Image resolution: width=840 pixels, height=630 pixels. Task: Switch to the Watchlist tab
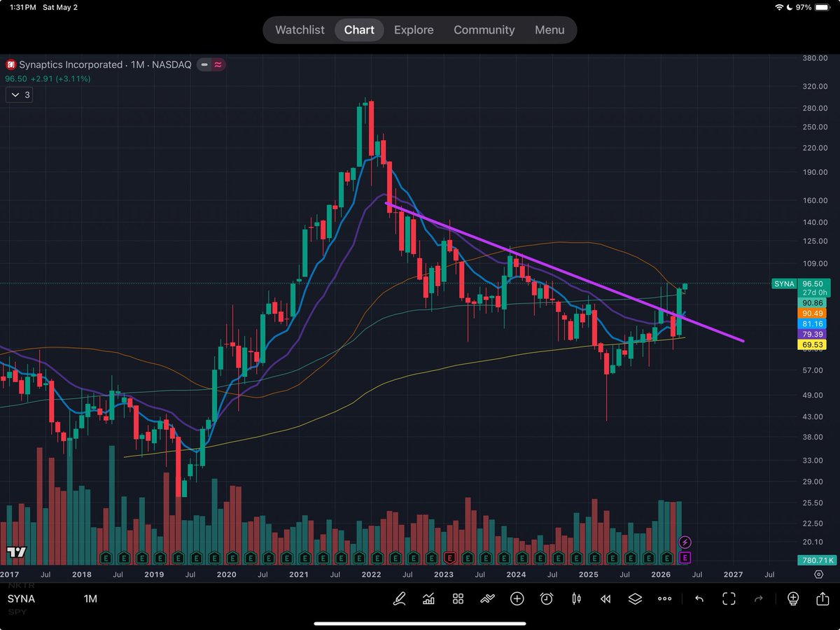pos(300,30)
